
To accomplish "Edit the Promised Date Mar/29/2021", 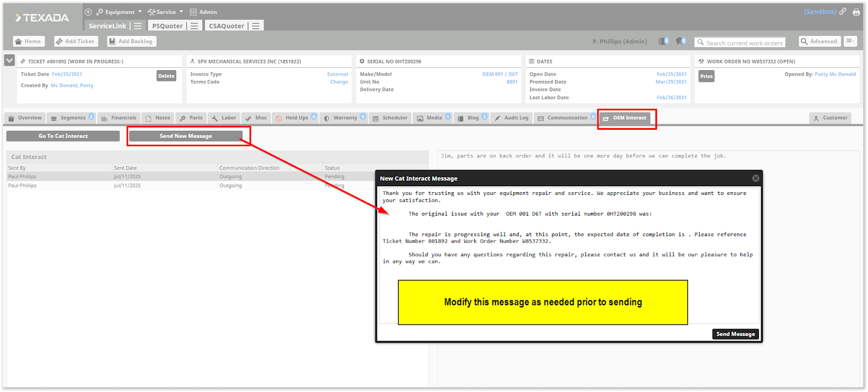I will click(x=671, y=82).
